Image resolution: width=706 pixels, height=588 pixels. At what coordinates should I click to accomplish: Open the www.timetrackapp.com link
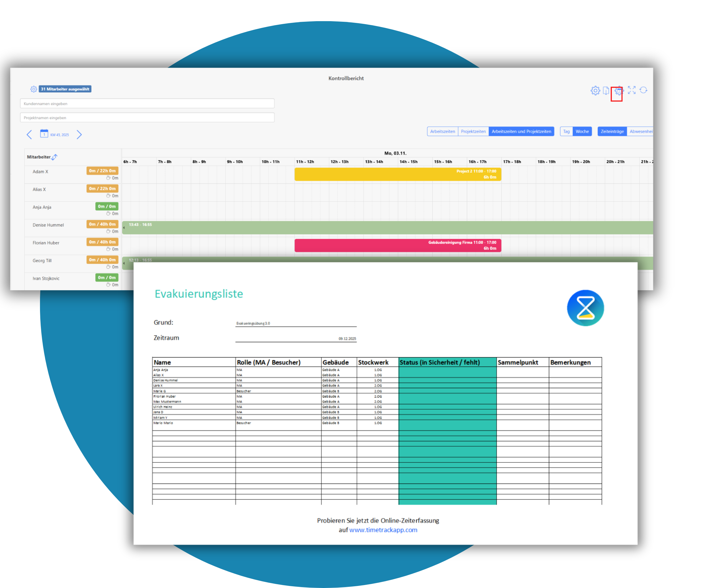[x=383, y=530]
